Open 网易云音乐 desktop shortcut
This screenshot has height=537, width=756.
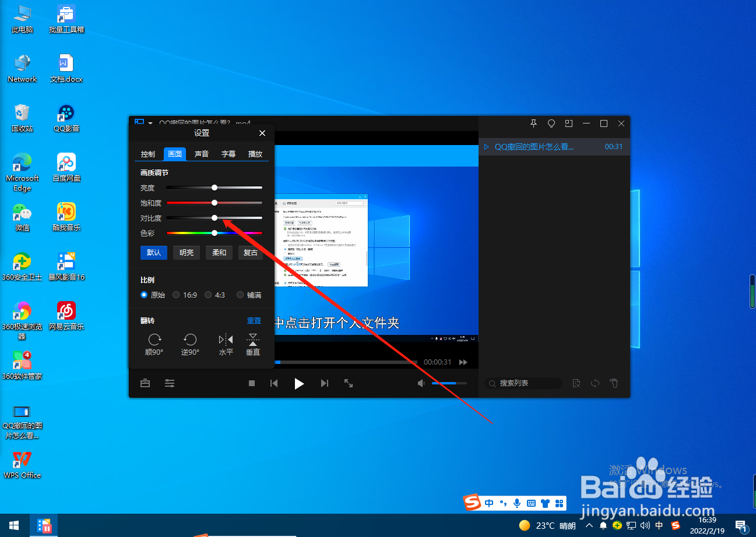pyautogui.click(x=66, y=316)
